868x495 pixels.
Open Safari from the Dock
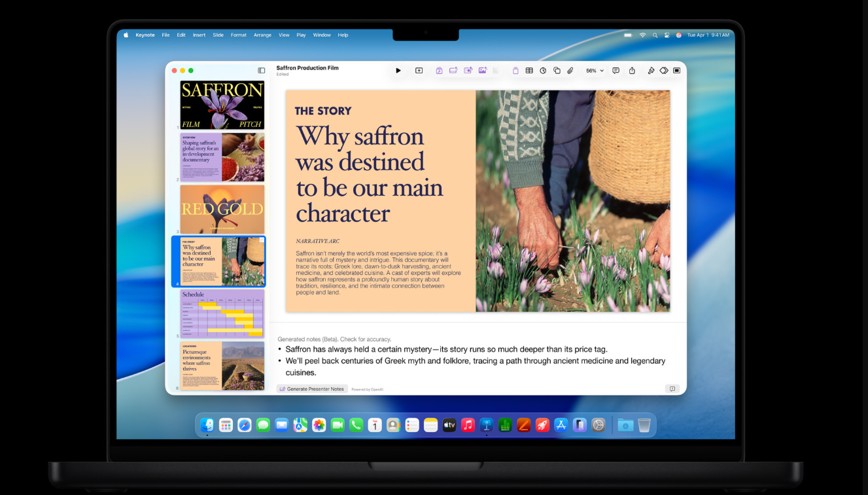click(x=244, y=424)
